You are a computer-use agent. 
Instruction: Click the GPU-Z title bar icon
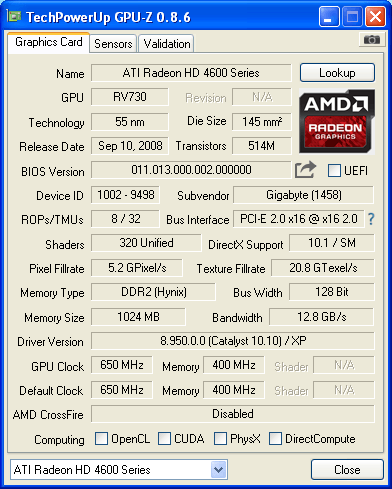[x=14, y=16]
